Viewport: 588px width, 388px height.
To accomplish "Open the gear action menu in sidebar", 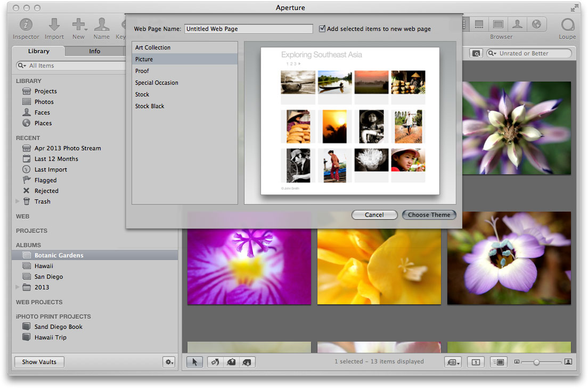I will (169, 362).
